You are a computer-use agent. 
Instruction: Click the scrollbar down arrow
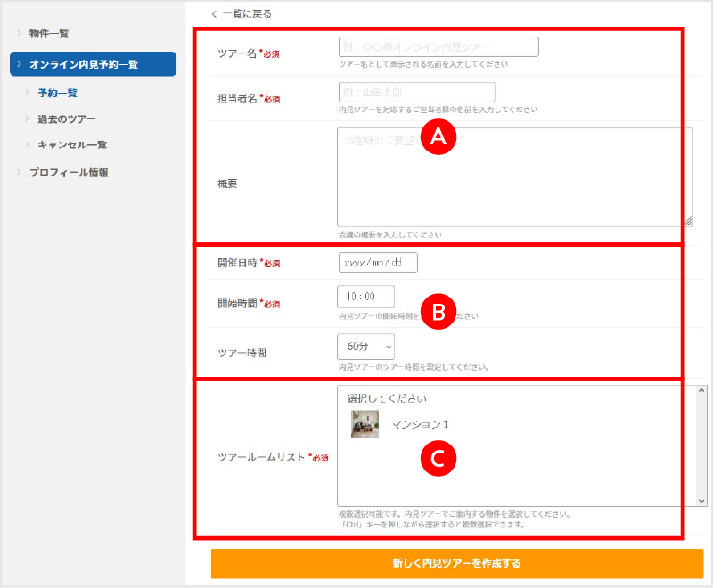pyautogui.click(x=701, y=502)
